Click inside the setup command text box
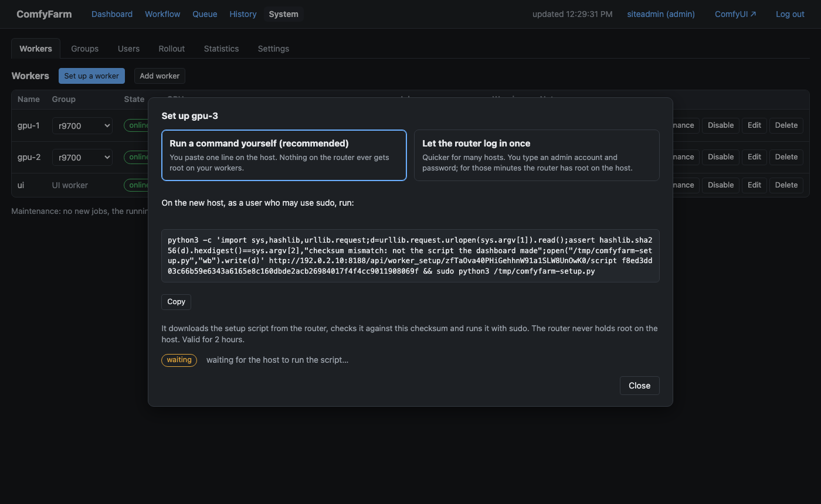821x504 pixels. point(410,256)
